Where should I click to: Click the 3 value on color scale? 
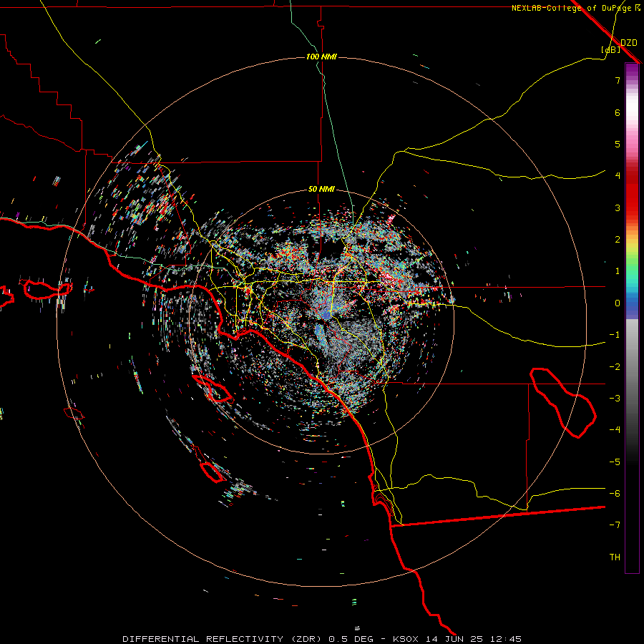tap(618, 208)
